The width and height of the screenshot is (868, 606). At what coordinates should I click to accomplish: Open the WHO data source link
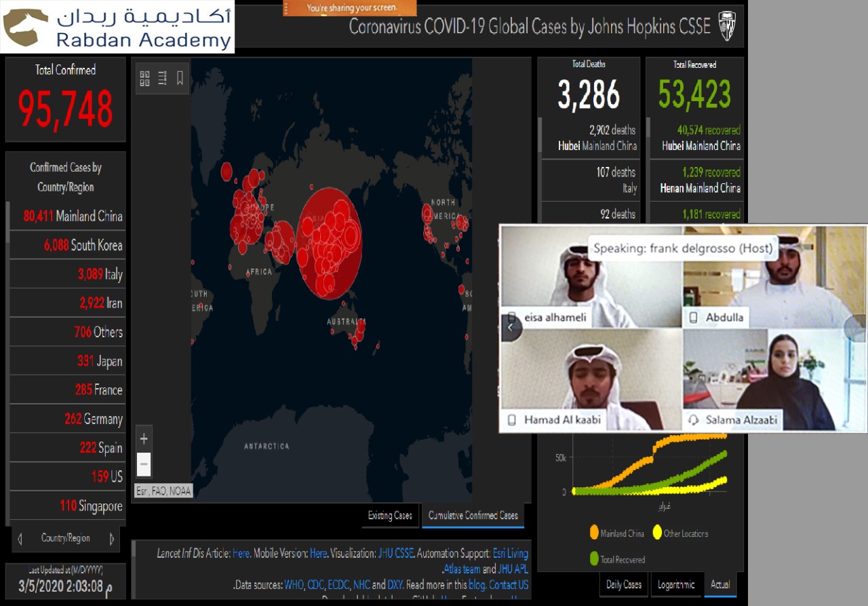pos(294,584)
